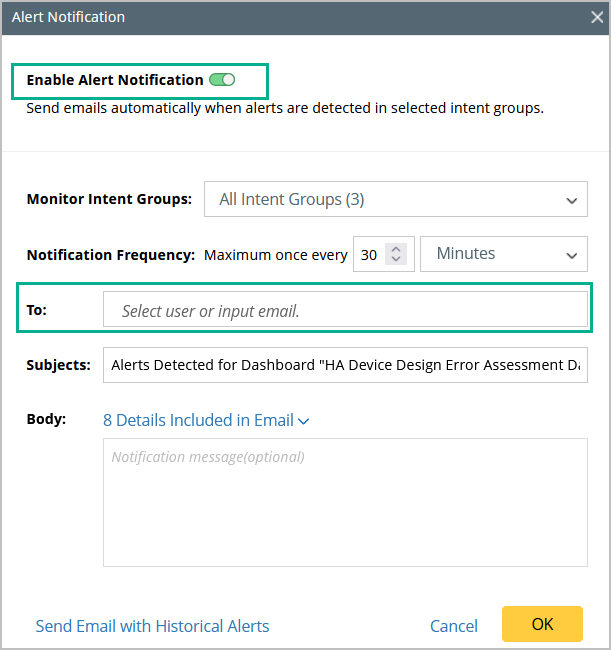Open the All Intent Groups (3) dropdown

[x=395, y=199]
